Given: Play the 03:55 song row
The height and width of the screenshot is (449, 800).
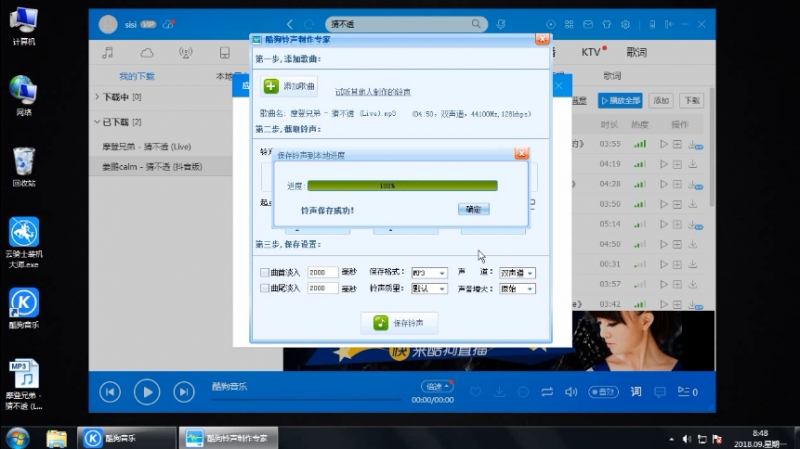Looking at the screenshot, I should tap(663, 144).
